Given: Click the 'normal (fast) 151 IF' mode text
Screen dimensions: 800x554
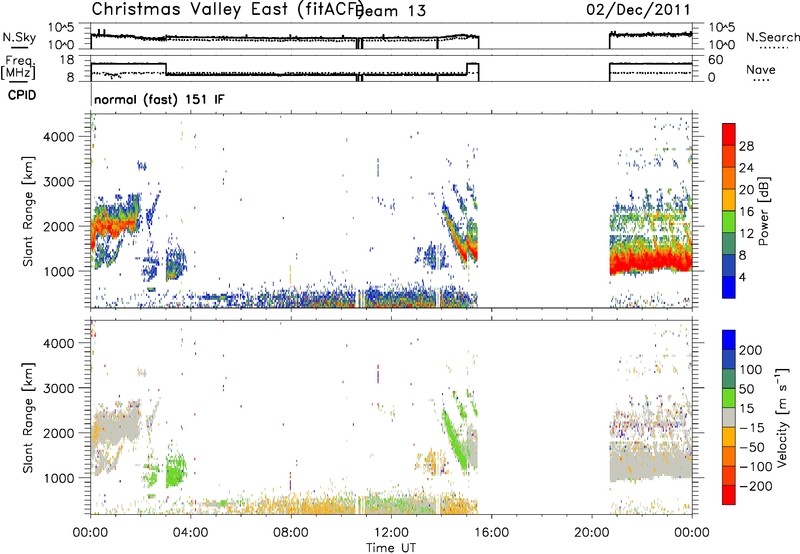Looking at the screenshot, I should point(159,99).
